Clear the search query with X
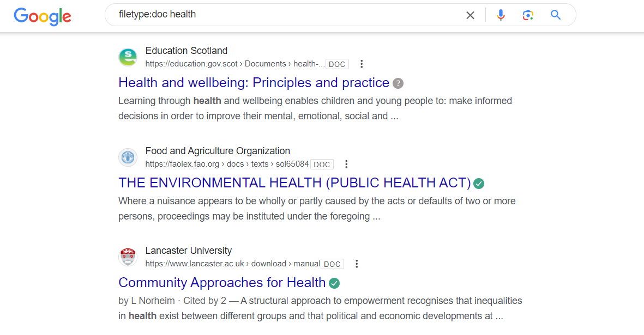 pos(470,15)
